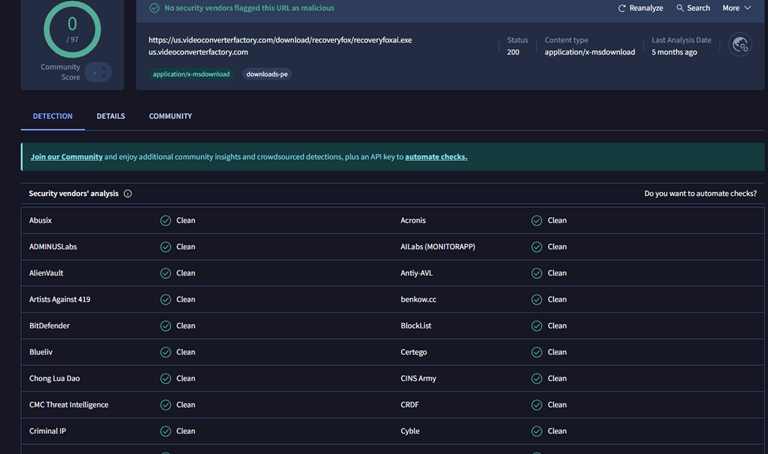Click the Content type application/x-msdownload value

(x=590, y=52)
